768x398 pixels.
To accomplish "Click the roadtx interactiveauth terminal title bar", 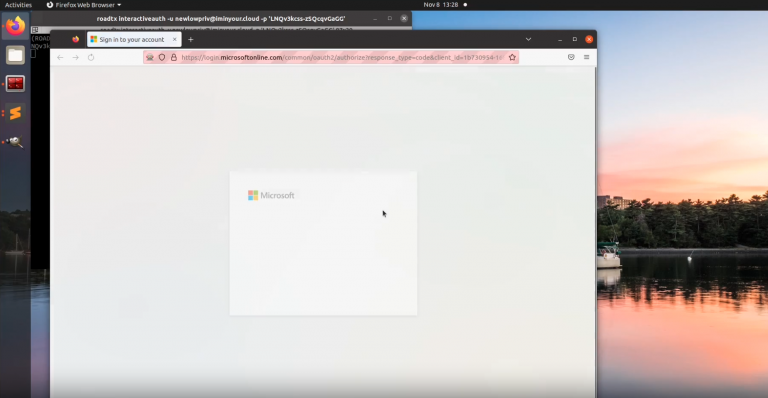I will tap(221, 19).
